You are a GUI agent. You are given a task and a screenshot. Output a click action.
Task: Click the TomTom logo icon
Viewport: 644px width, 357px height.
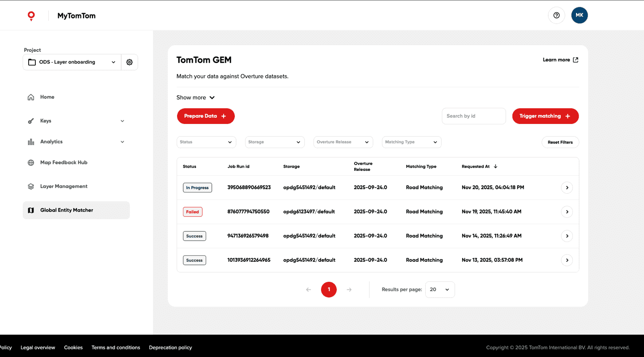[x=31, y=16]
